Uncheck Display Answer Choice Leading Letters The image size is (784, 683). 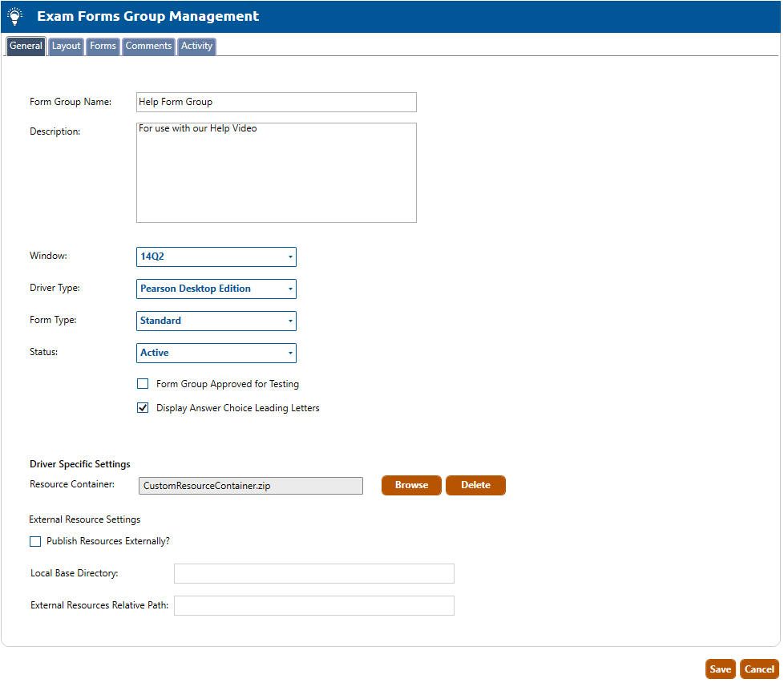[143, 408]
